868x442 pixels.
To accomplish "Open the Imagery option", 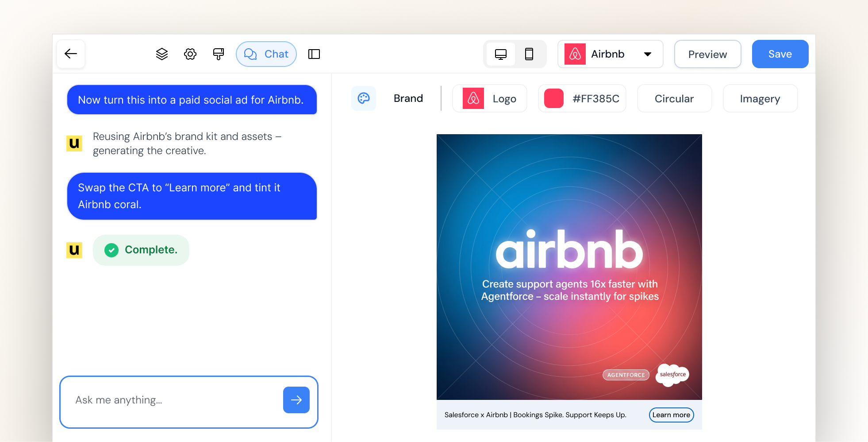I will pyautogui.click(x=760, y=98).
